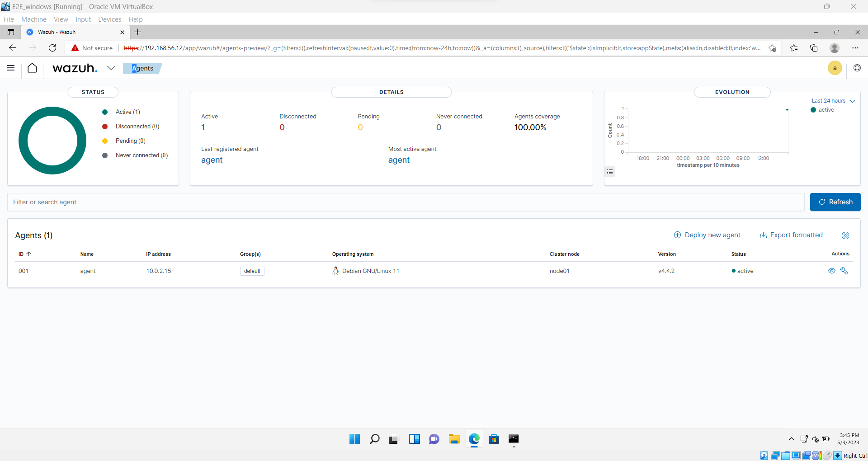Click the agent name cell
This screenshot has width=868, height=461.
(88, 271)
